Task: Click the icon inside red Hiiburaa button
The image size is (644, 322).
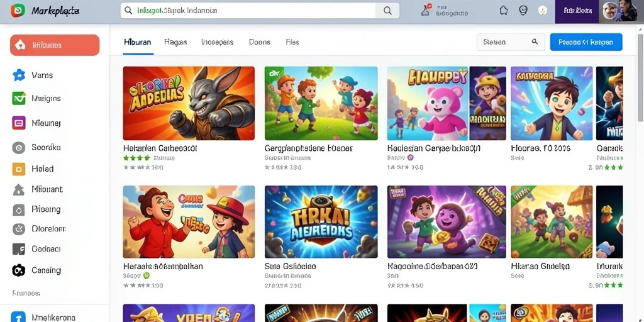Action: [x=19, y=45]
